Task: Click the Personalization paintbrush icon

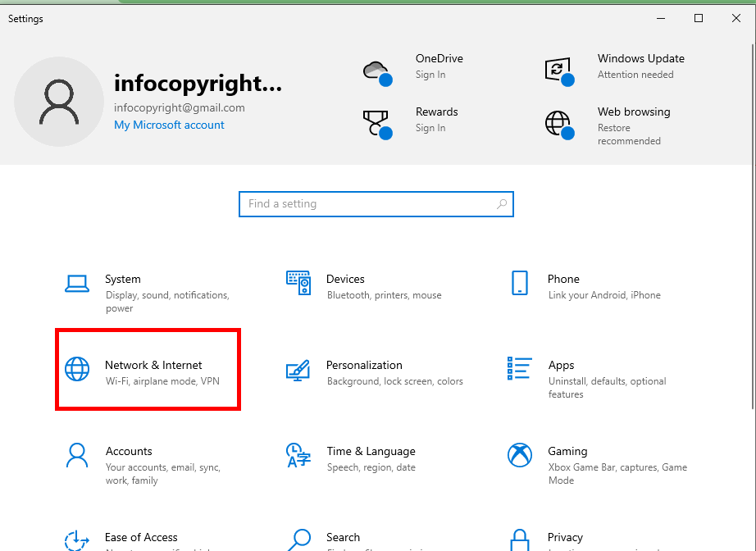Action: tap(298, 371)
